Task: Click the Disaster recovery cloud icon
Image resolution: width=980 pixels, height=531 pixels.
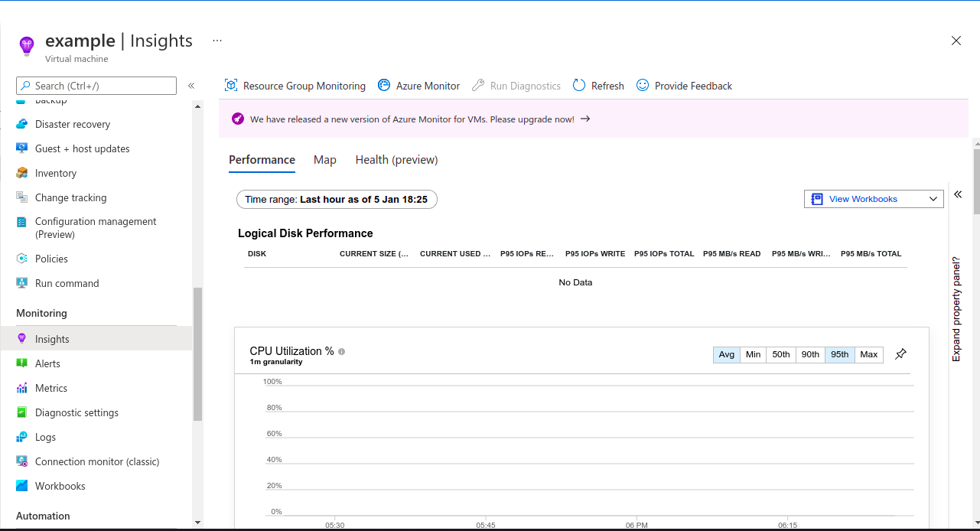Action: tap(21, 124)
